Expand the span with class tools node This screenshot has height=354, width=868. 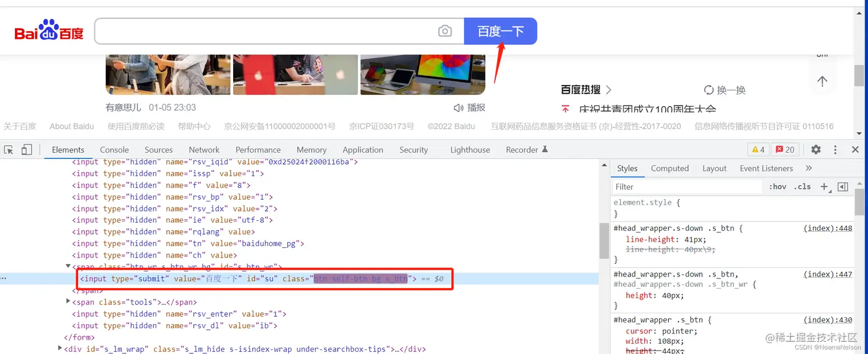(x=68, y=302)
